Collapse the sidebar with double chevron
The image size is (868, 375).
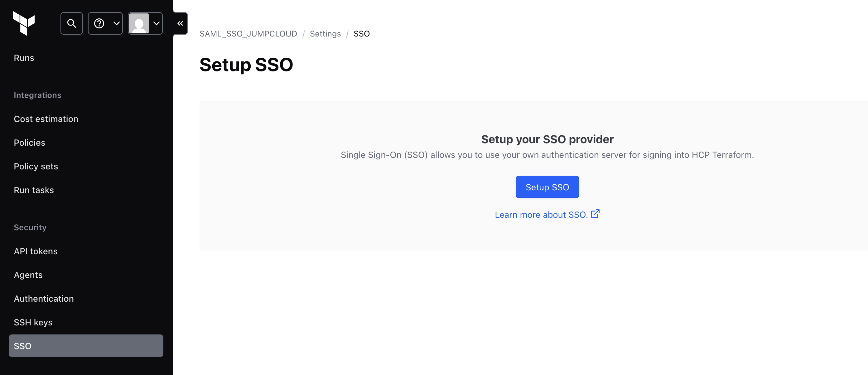[x=180, y=23]
